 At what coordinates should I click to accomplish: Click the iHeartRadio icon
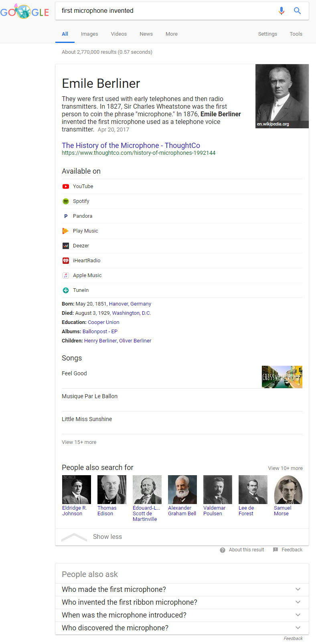66,261
